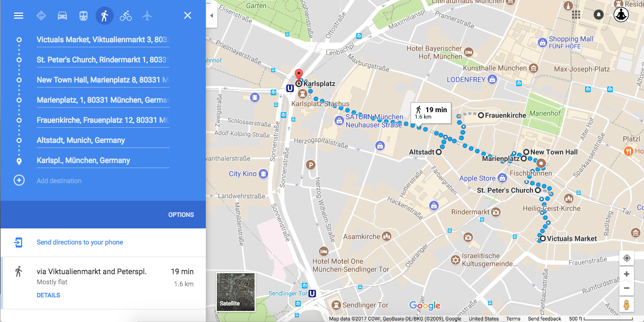
Task: Choose the best travel mode icon
Action: tap(41, 16)
